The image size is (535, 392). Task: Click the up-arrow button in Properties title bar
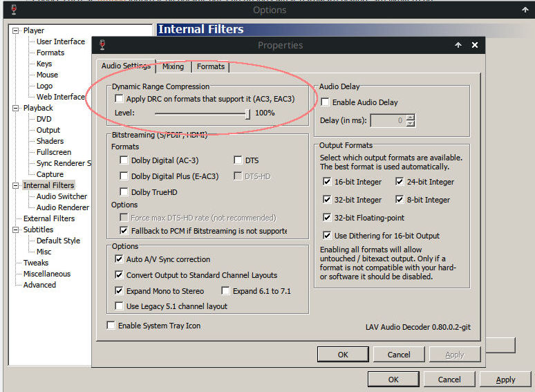coord(458,45)
